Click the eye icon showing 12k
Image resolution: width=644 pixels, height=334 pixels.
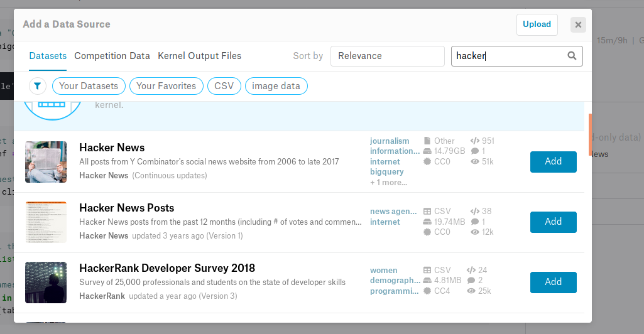475,232
